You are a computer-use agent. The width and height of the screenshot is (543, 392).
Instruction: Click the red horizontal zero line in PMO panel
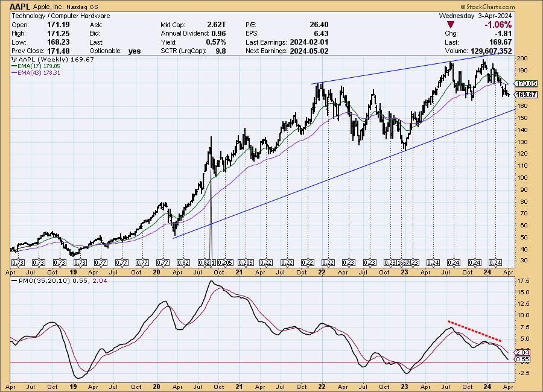tap(262, 362)
